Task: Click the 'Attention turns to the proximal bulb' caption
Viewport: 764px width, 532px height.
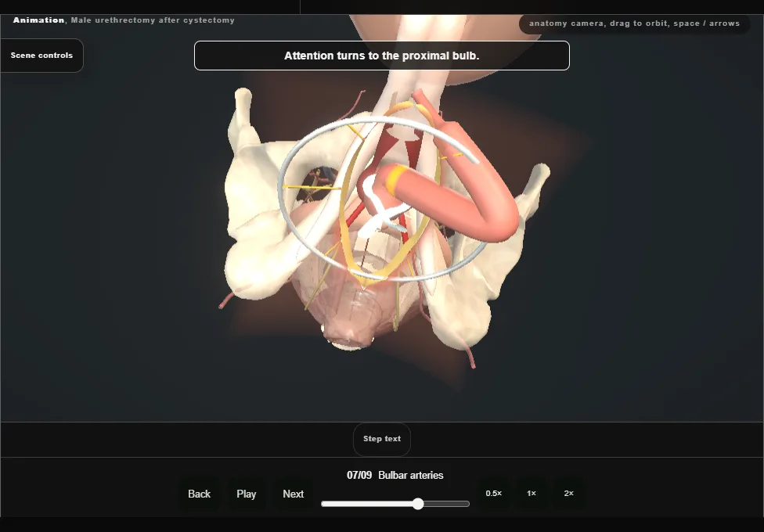Action: [382, 56]
